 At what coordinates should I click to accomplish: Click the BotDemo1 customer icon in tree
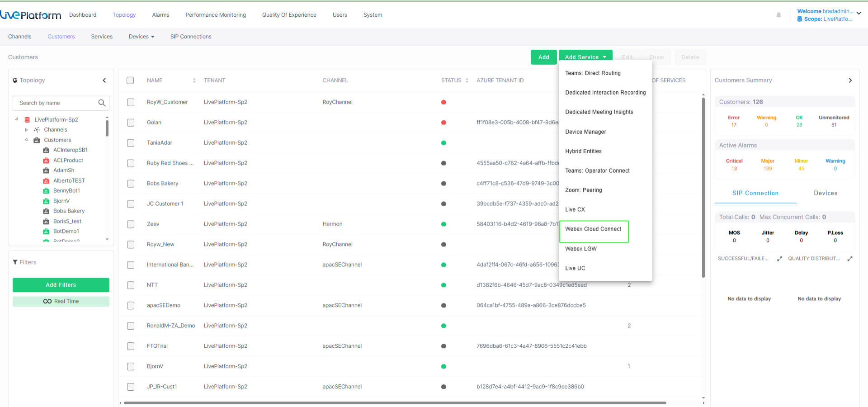[46, 232]
